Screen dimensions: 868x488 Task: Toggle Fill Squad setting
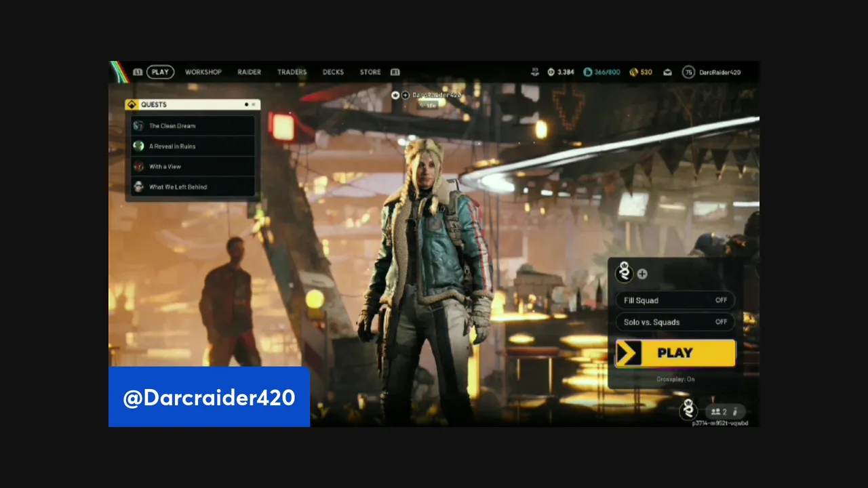coord(675,300)
